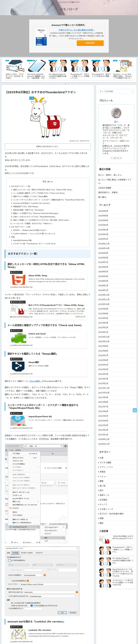This screenshot has height=644, width=138.
Task: Click the OK button in the settings screenshot
Action: 62,613
